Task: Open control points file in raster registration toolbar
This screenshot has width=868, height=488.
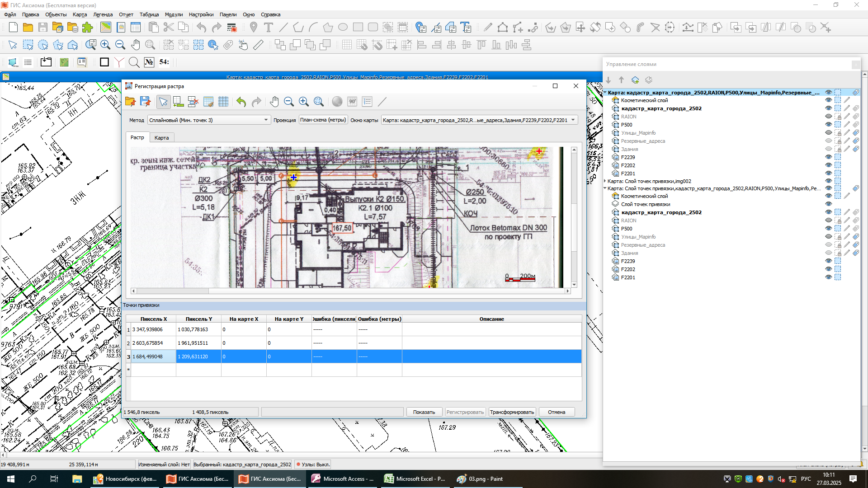Action: pos(130,102)
